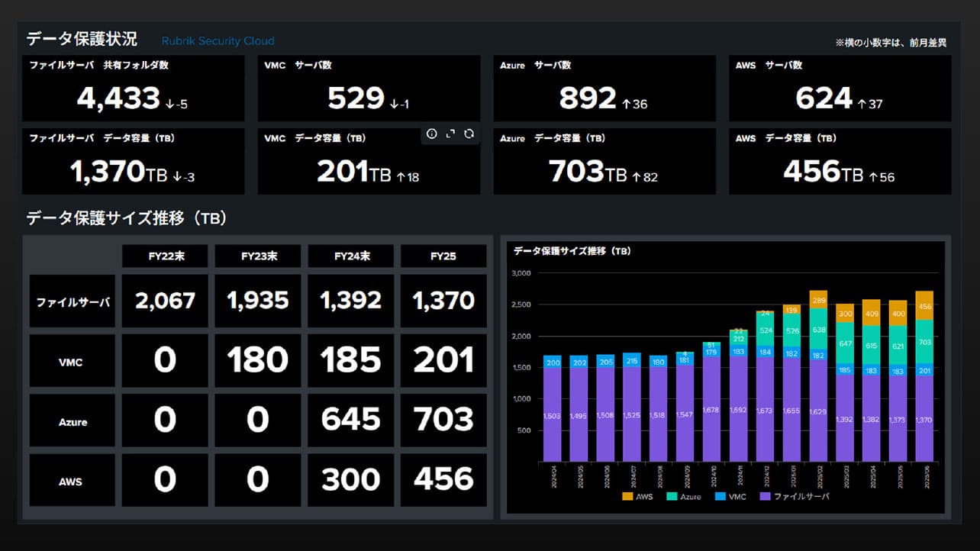This screenshot has width=980, height=551.
Task: Click the 645 cell in Azure row
Action: coord(351,420)
